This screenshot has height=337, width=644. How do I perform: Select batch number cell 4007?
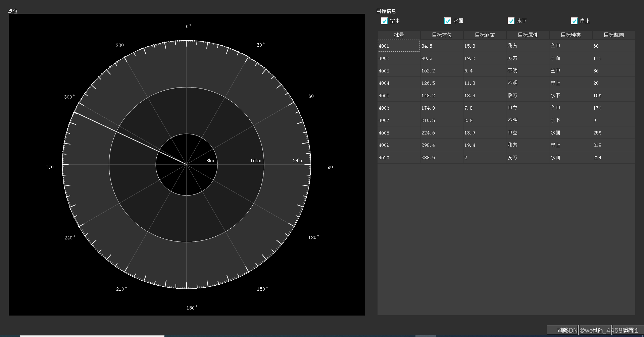coord(399,120)
